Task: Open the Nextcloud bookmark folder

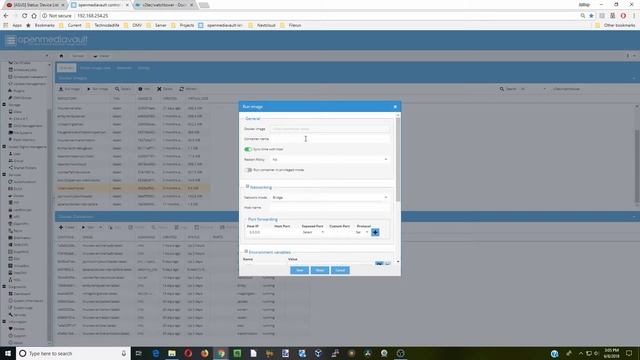Action: [x=262, y=25]
